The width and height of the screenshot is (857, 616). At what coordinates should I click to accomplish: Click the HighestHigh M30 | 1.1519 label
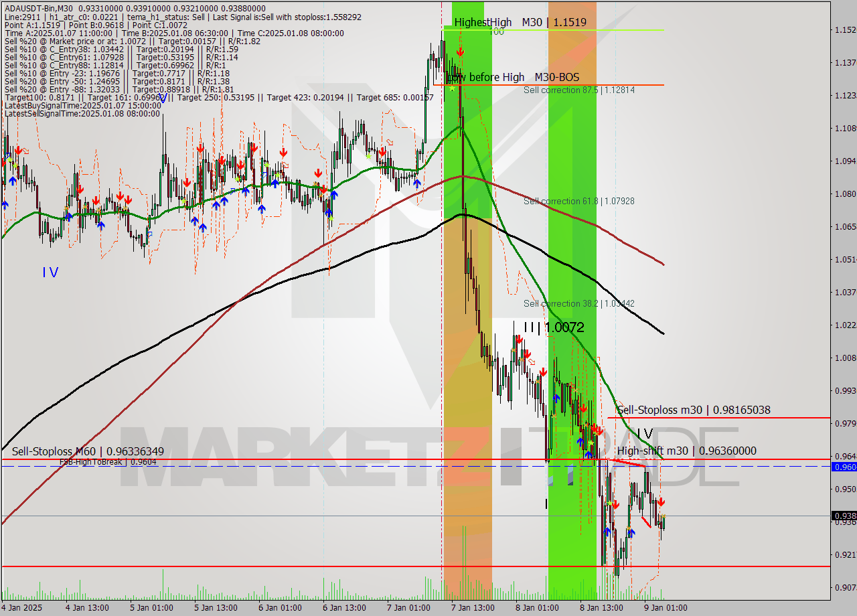coord(520,22)
